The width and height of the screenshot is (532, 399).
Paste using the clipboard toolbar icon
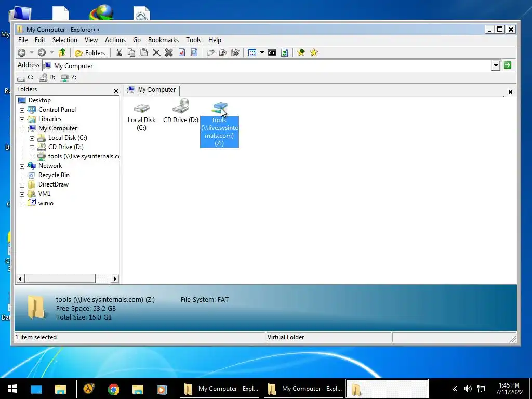click(x=144, y=52)
